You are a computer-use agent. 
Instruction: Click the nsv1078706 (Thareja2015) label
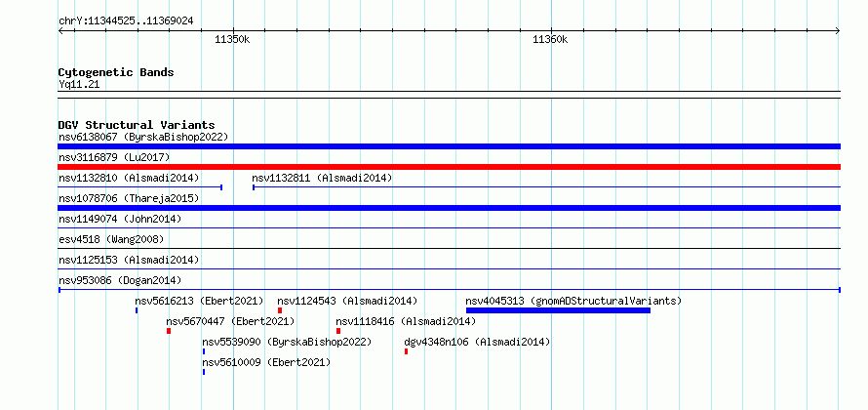tap(129, 198)
